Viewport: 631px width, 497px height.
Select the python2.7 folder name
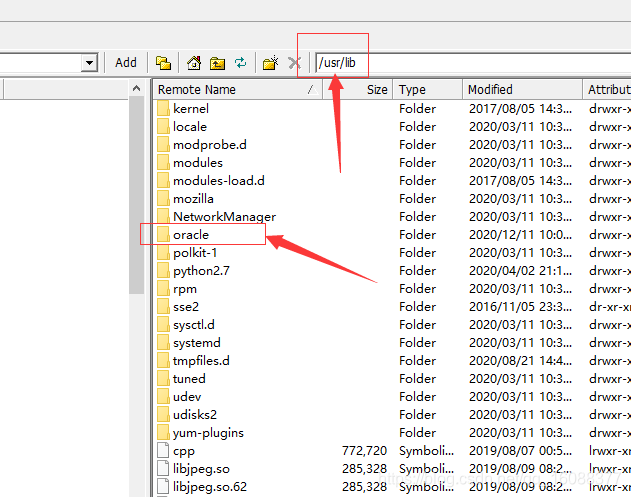(201, 271)
